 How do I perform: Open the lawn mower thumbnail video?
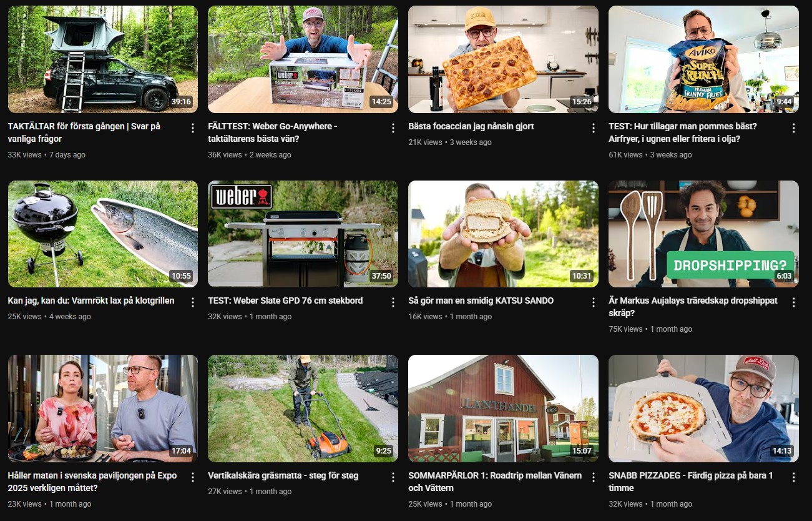[303, 409]
